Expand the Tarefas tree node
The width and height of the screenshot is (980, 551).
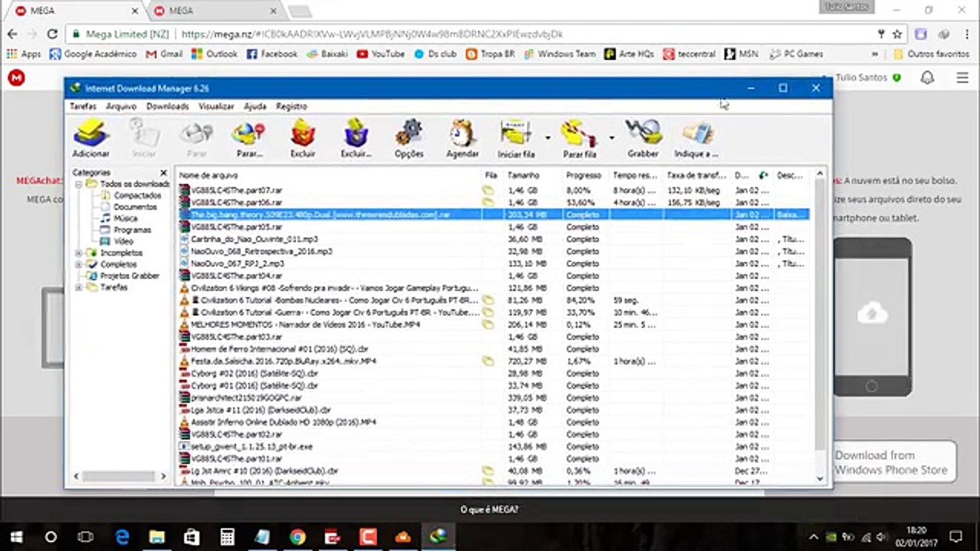pos(79,287)
